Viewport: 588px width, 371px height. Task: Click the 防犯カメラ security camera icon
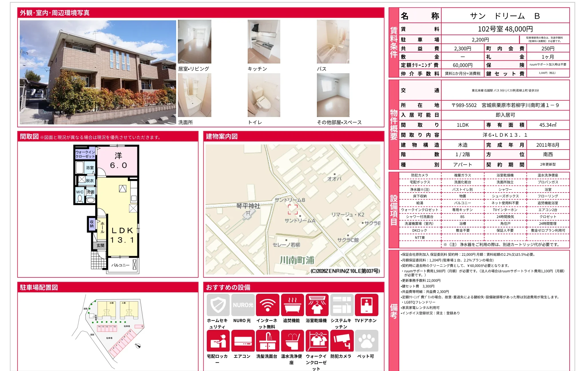[x=342, y=341]
